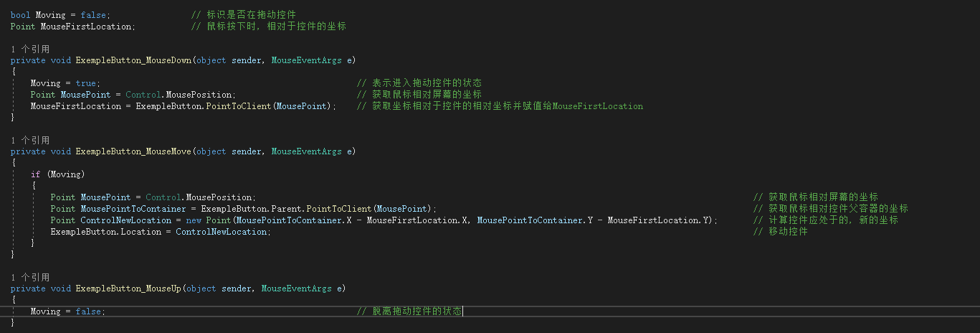Open the '1 个引用' CodeLens above ExempleButton_MouseUp
The height and width of the screenshot is (333, 980).
[x=30, y=277]
